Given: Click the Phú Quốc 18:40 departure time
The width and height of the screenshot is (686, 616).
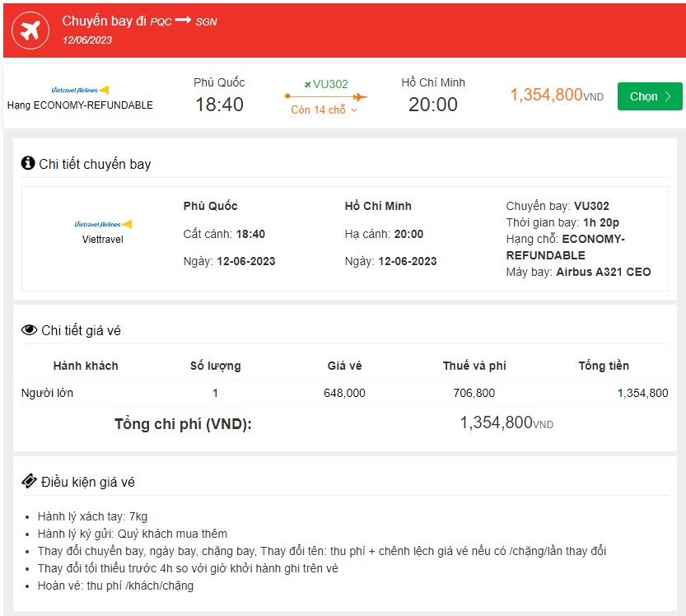Looking at the screenshot, I should click(x=219, y=105).
